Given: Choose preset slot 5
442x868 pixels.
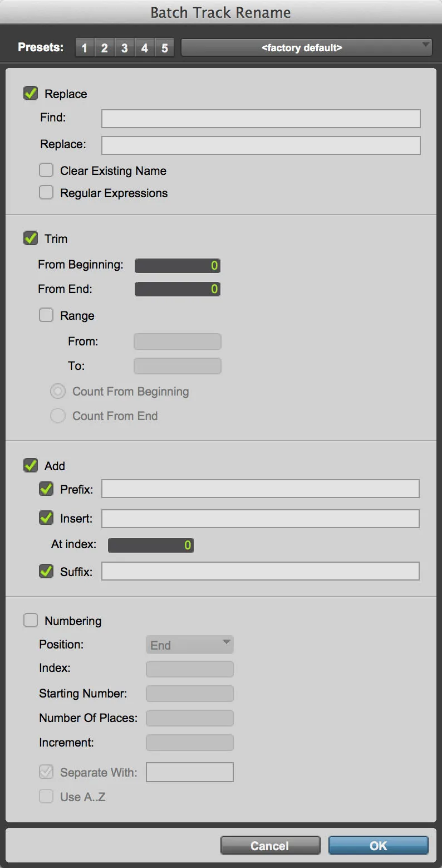Looking at the screenshot, I should [x=164, y=48].
